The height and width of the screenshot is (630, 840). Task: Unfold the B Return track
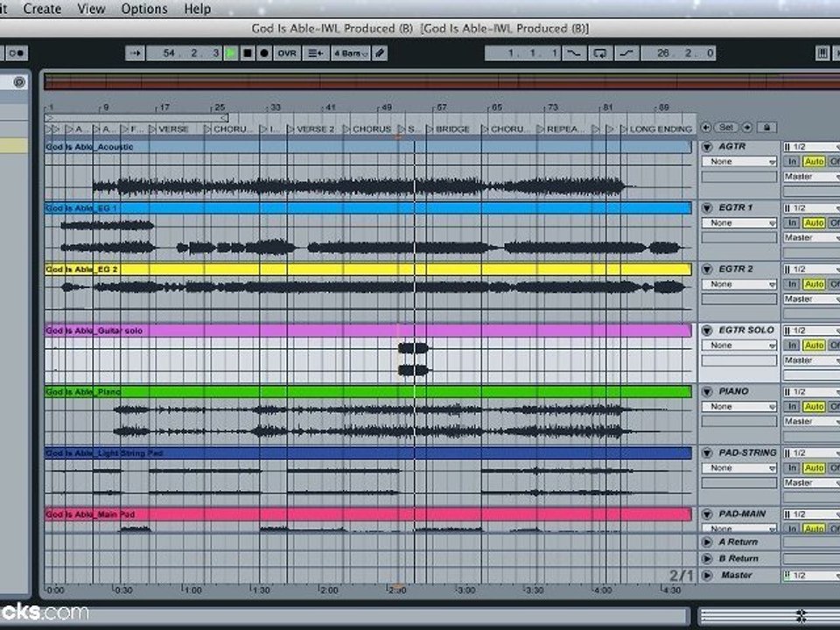click(707, 559)
